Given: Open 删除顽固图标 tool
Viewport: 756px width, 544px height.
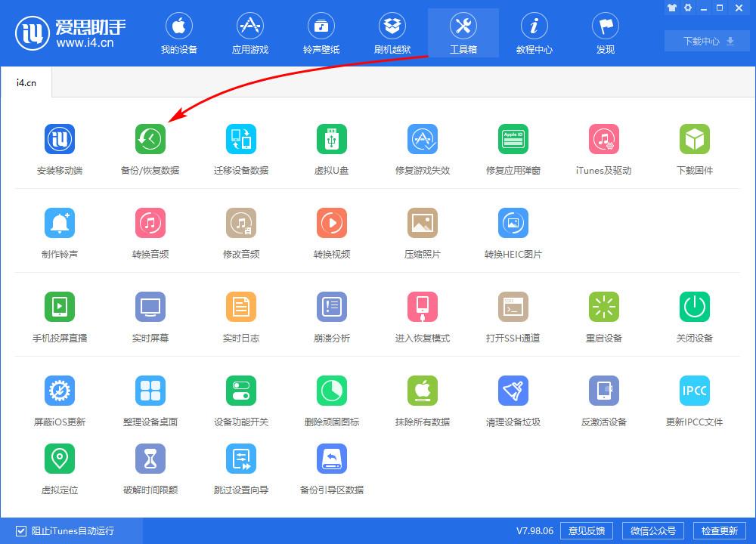Looking at the screenshot, I should point(332,391).
